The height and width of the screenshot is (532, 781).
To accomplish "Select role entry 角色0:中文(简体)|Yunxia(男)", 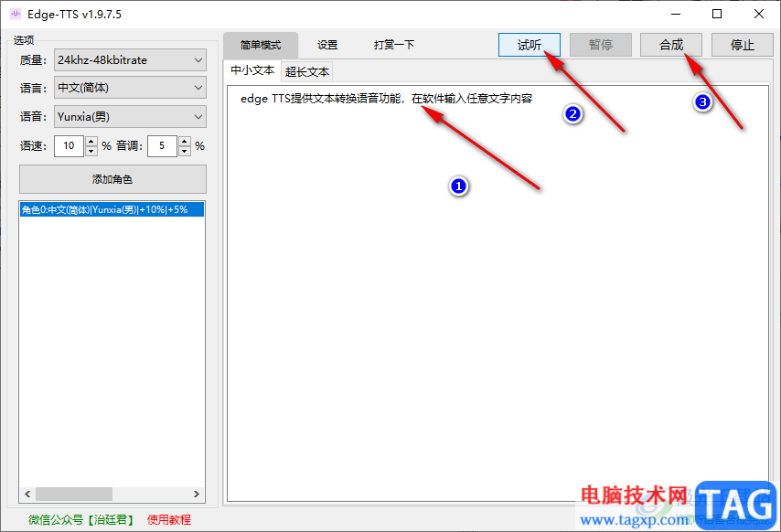I will [x=112, y=209].
